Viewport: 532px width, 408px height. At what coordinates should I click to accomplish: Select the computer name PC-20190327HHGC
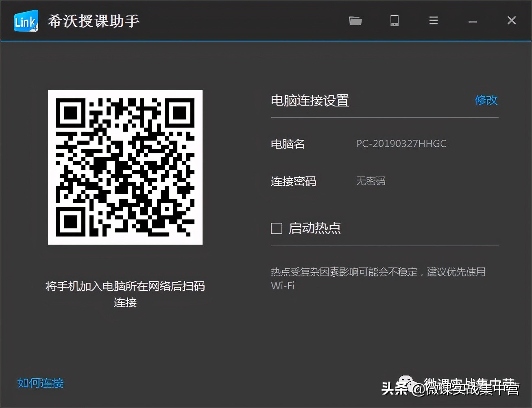[401, 143]
